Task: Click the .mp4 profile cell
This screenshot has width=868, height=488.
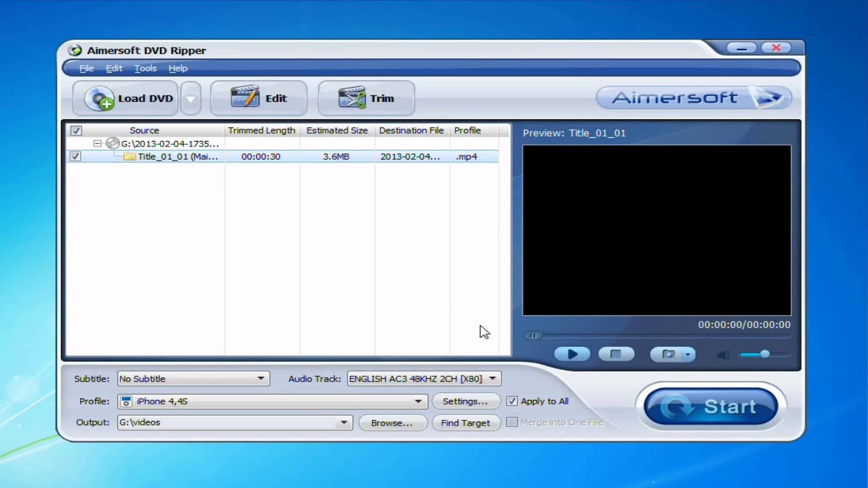Action: (x=467, y=157)
